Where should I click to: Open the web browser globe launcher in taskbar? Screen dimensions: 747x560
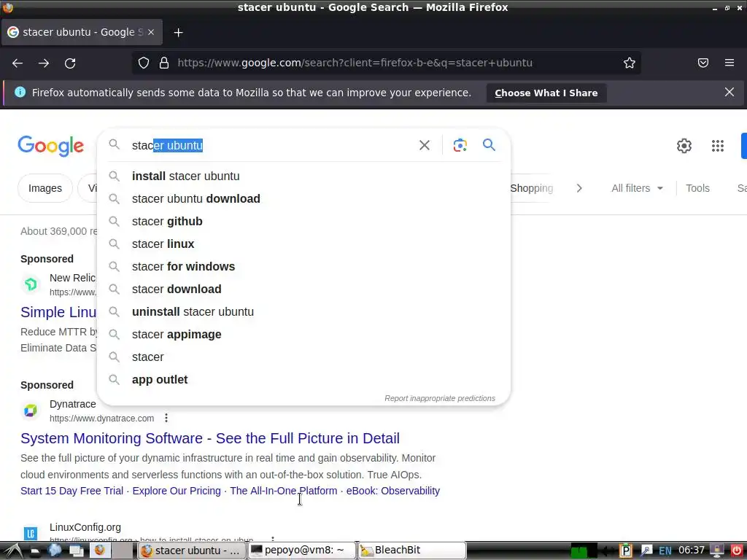[x=55, y=551]
